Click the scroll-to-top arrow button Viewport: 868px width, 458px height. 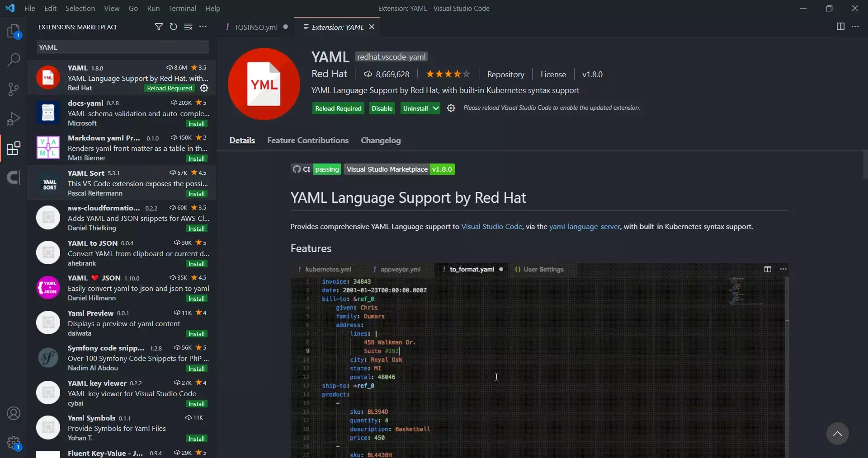[x=837, y=434]
